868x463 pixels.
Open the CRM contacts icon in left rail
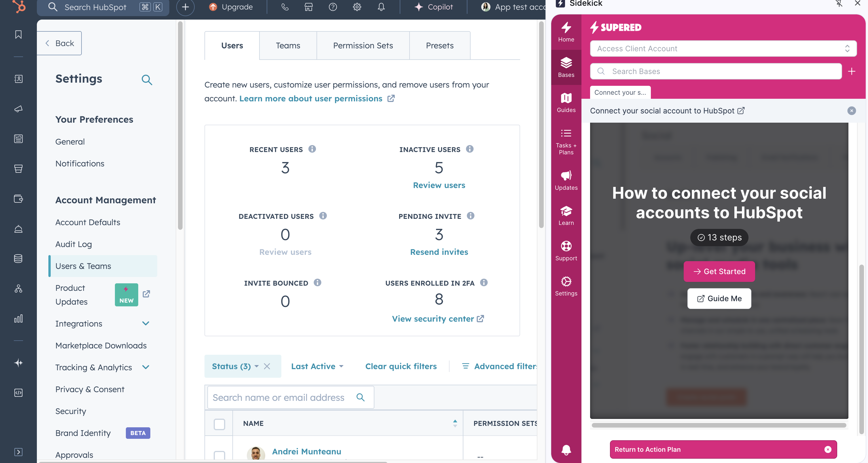click(x=18, y=79)
